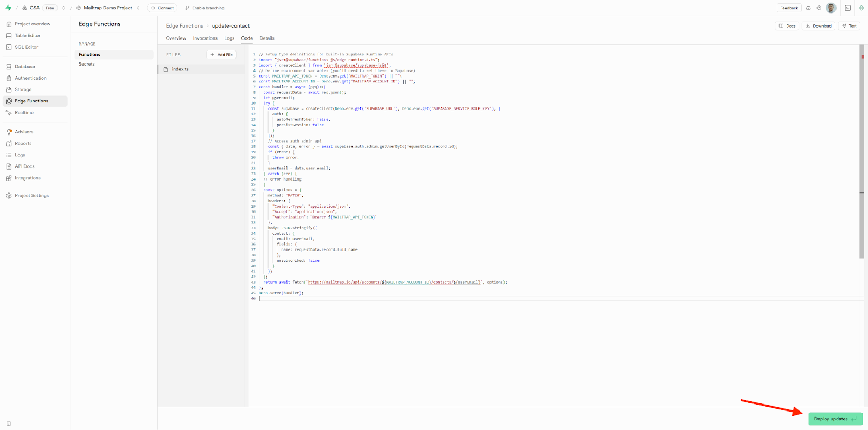Click Deploy updates
The height and width of the screenshot is (430, 868).
835,419
